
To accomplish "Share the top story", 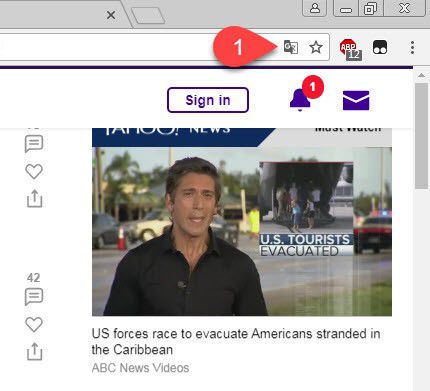I will pos(34,199).
